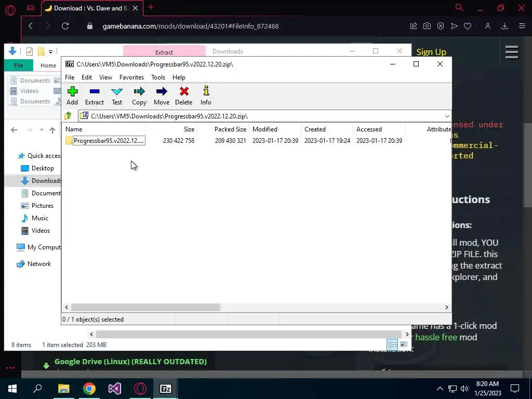Select Downloads in Explorer sidebar
532x399 pixels.
coord(40,180)
